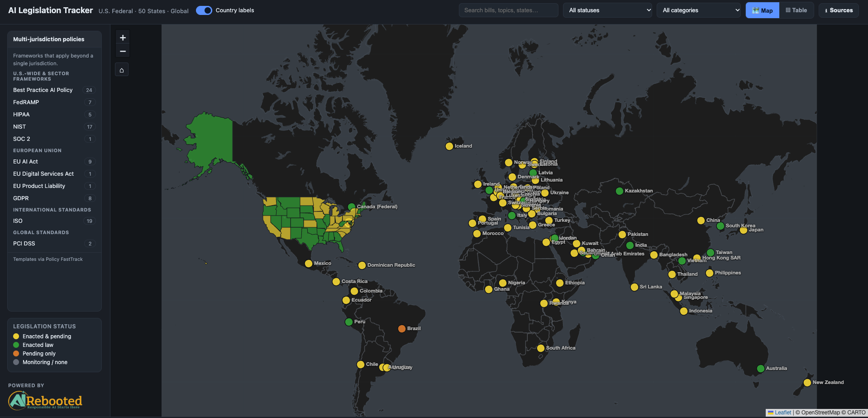Open the PCI DSS entry
The height and width of the screenshot is (418, 868).
pyautogui.click(x=54, y=244)
